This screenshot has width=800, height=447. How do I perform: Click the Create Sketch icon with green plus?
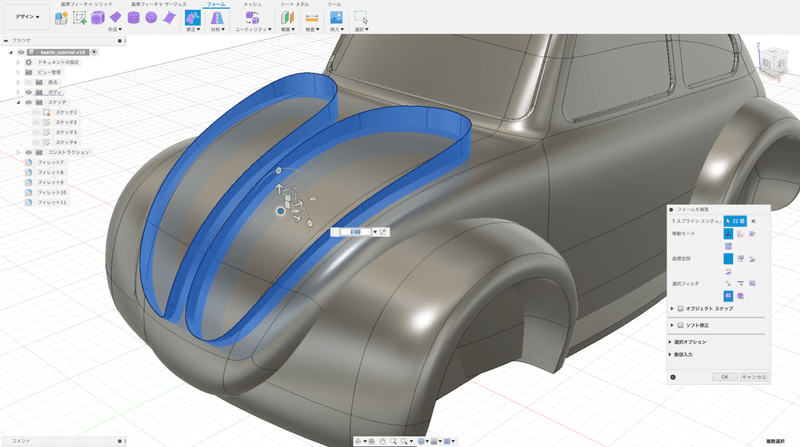(80, 18)
